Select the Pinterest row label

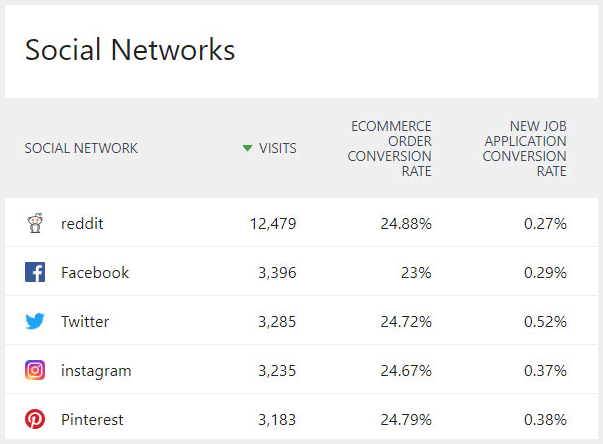tap(92, 419)
